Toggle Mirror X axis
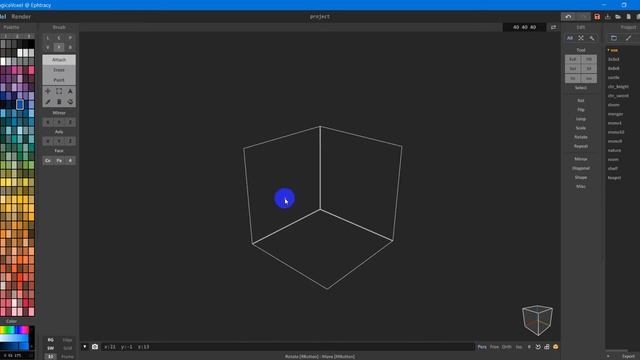This screenshot has height=360, width=640. click(x=48, y=122)
